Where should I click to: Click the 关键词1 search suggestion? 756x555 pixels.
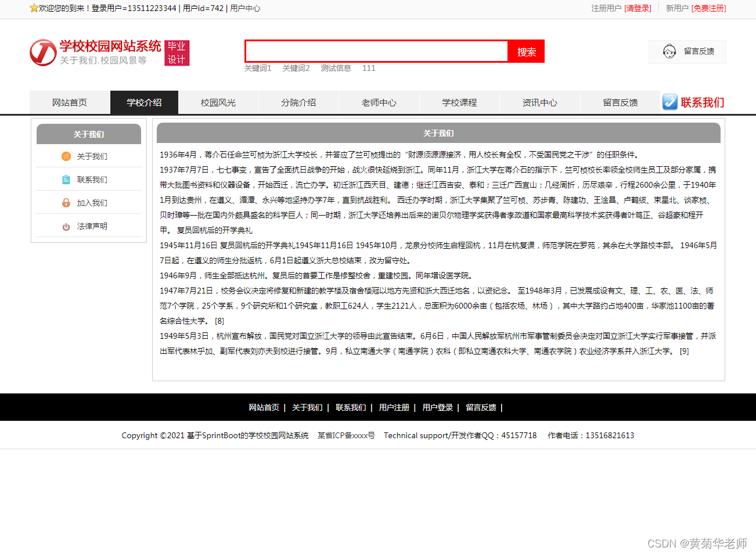258,68
